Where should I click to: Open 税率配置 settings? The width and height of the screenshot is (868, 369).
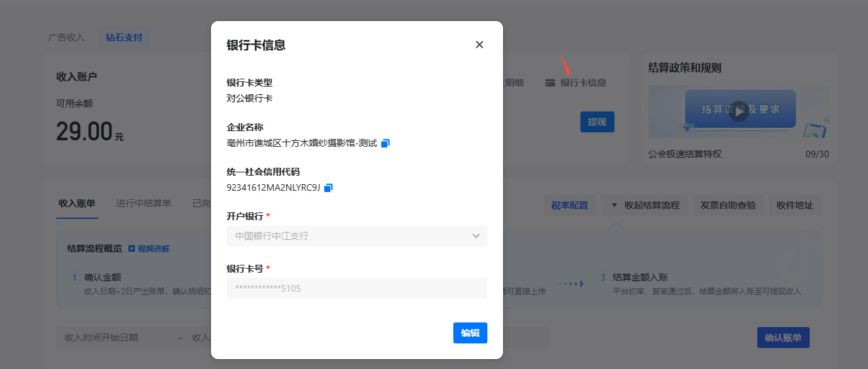tap(569, 205)
